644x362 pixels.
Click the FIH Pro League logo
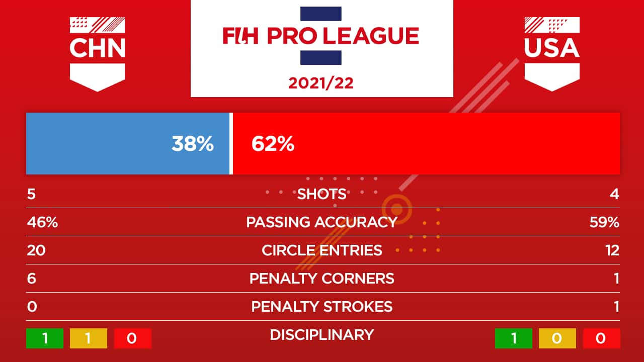(x=321, y=36)
